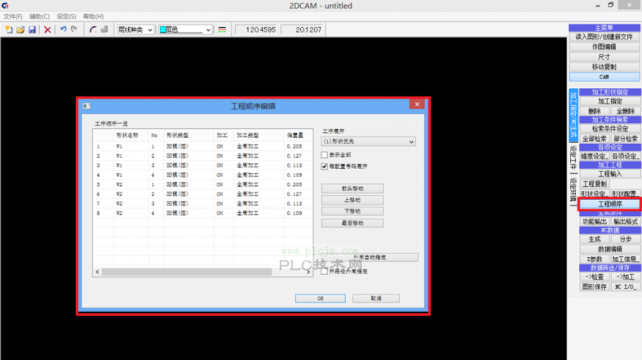Image resolution: width=642 pixels, height=360 pixels.
Task: Select row 8 in the process list
Action: tap(203, 213)
